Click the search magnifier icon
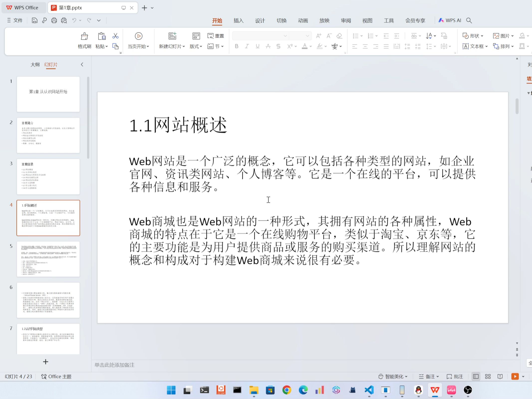 coord(469,20)
